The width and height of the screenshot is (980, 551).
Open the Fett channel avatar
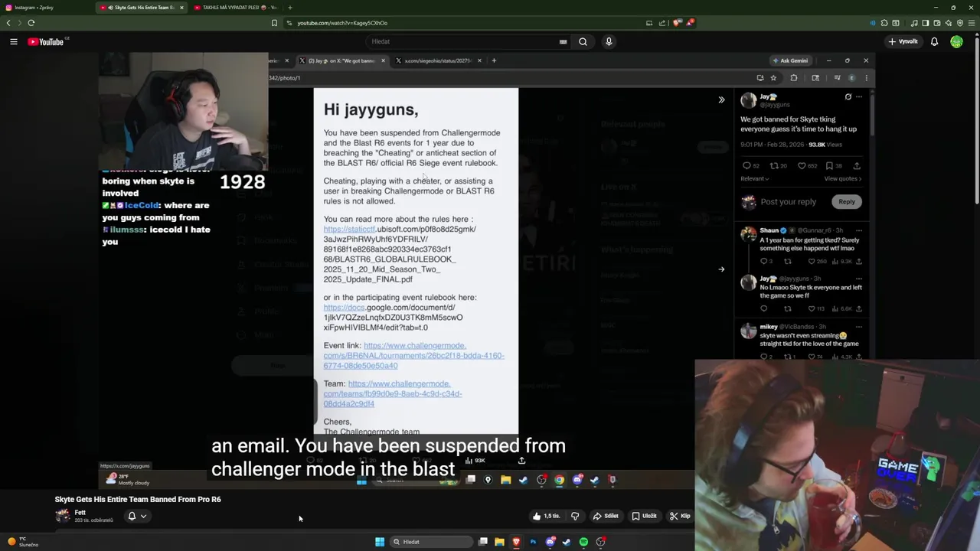pyautogui.click(x=62, y=516)
